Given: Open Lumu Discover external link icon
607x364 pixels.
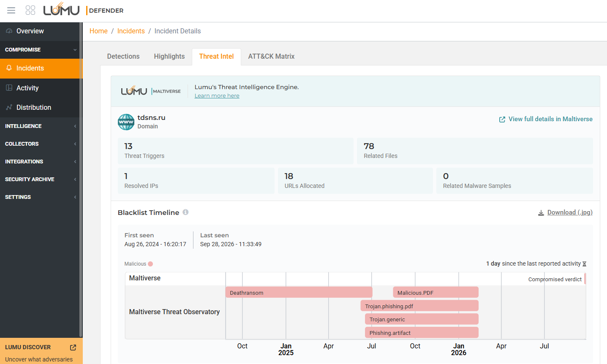Looking at the screenshot, I should point(73,347).
